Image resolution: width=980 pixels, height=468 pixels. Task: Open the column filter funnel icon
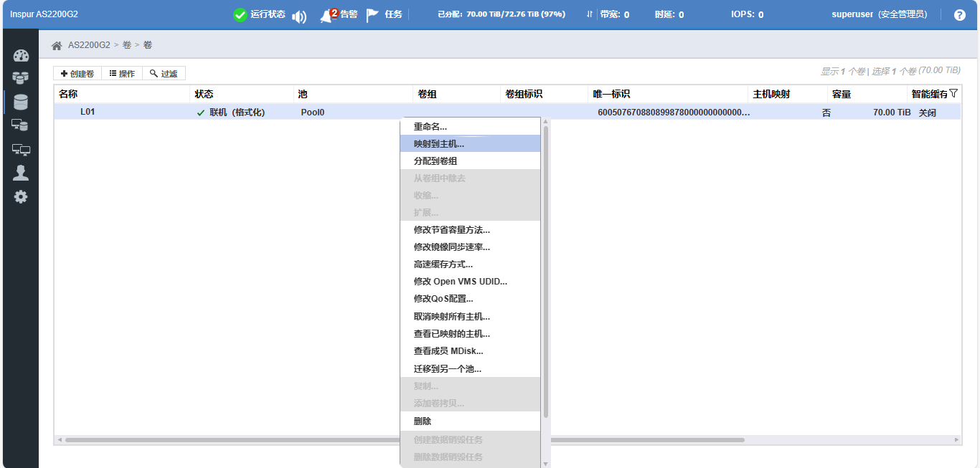point(953,94)
